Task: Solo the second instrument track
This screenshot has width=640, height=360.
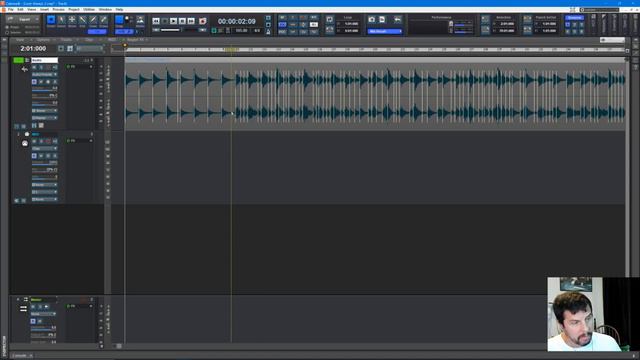Action: pos(41,141)
